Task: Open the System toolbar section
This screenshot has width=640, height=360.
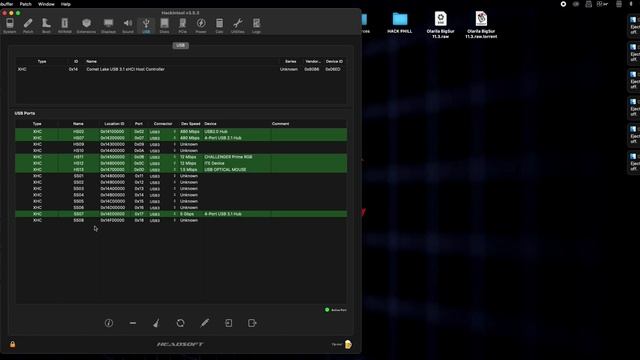Action: click(x=10, y=26)
